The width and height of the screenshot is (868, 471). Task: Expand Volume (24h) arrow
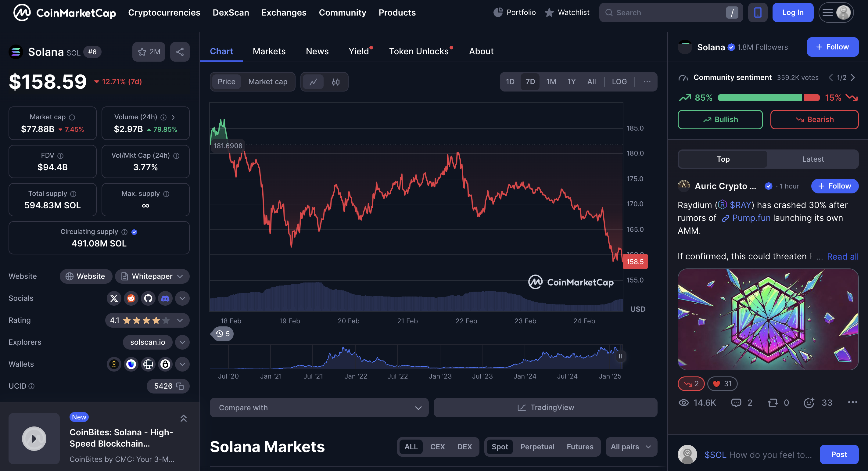pos(174,117)
